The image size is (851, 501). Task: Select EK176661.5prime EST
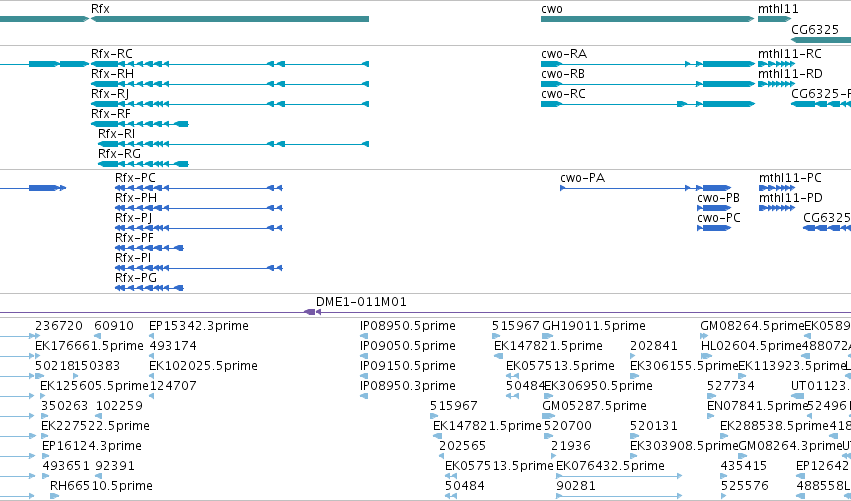tap(89, 346)
